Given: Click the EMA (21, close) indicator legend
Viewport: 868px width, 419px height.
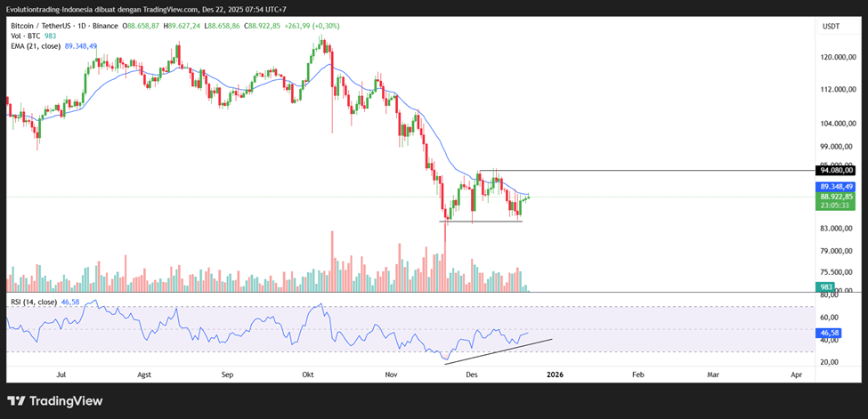Looking at the screenshot, I should [36, 45].
